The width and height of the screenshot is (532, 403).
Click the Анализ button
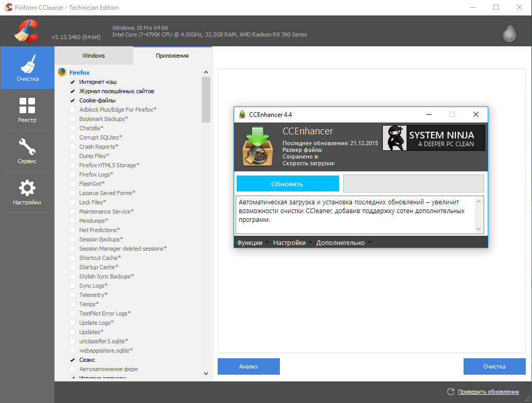[249, 366]
